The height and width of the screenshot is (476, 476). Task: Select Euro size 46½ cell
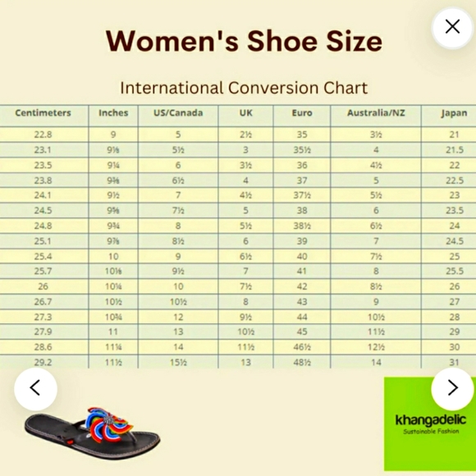click(x=302, y=347)
